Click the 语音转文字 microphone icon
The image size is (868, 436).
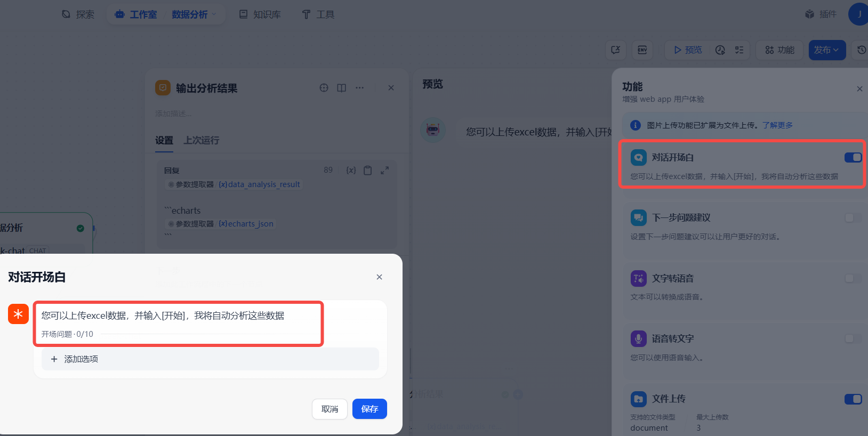tap(639, 338)
